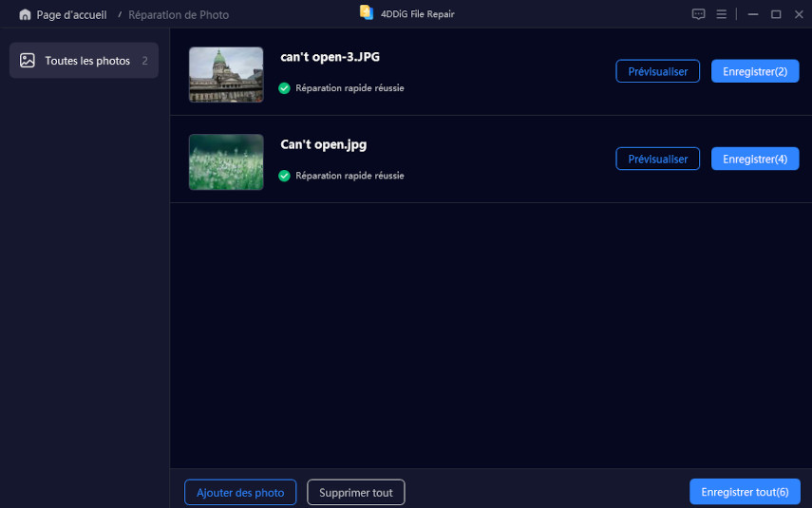The height and width of the screenshot is (508, 812).
Task: Click the green check icon for Can't open.jpg
Action: coord(284,176)
